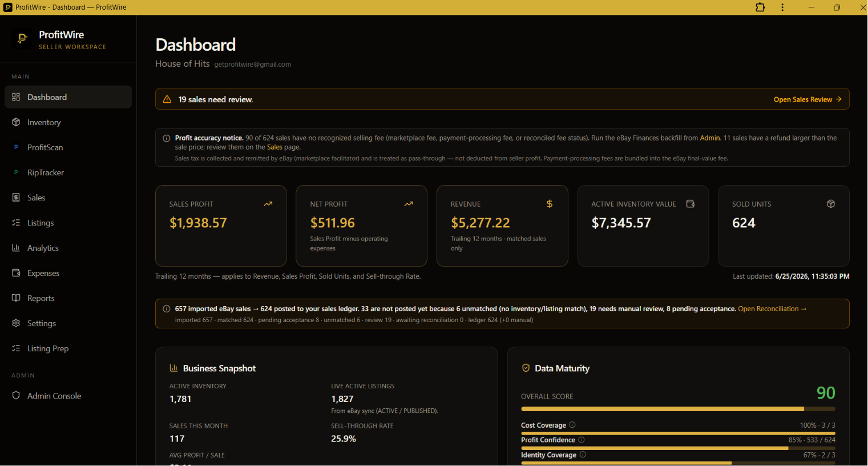868x466 pixels.
Task: Click the Overall Score progress bar
Action: pyautogui.click(x=678, y=409)
